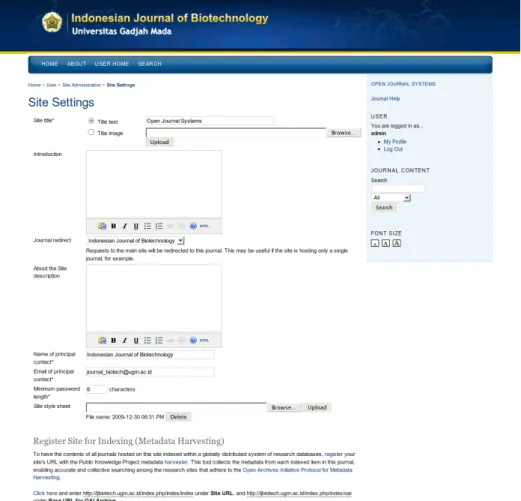Follow the 'harvester' link
Viewport: 521px width, 501px height.
[176, 462]
